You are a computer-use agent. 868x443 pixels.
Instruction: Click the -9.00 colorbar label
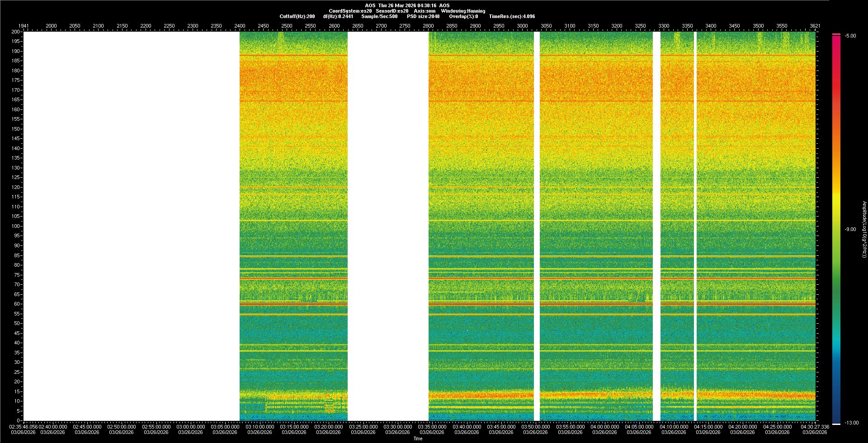tap(850, 230)
